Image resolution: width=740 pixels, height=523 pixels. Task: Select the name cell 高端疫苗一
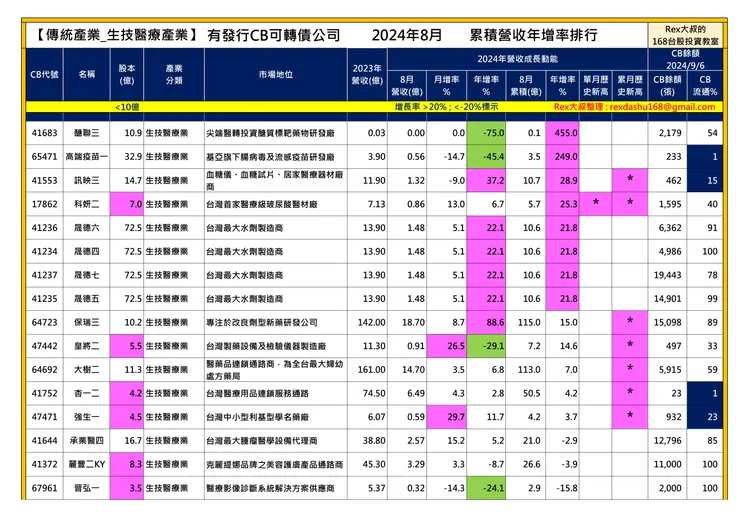tap(87, 157)
